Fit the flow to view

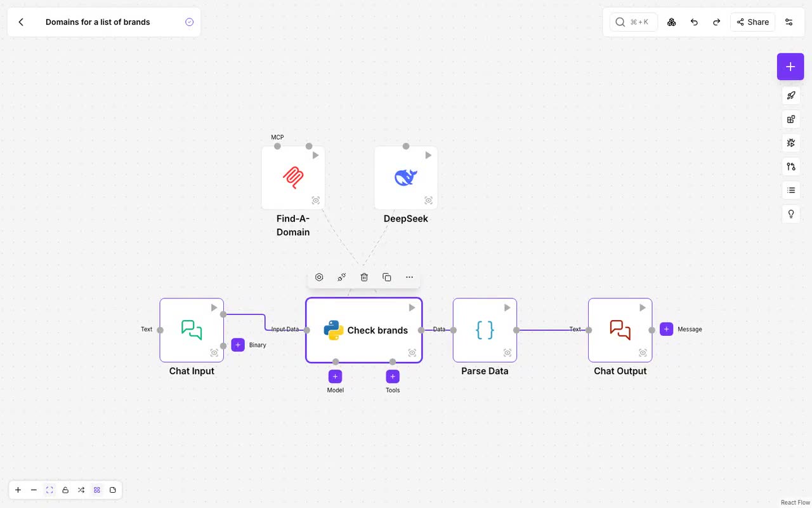click(49, 490)
